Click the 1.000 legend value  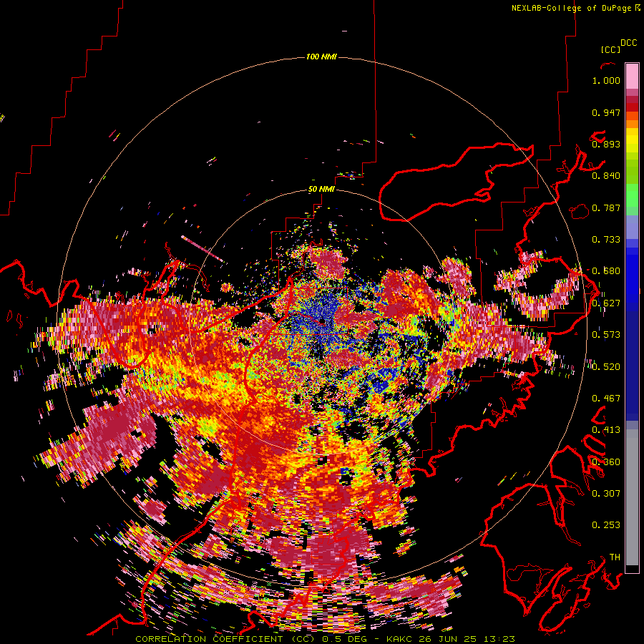(x=606, y=80)
